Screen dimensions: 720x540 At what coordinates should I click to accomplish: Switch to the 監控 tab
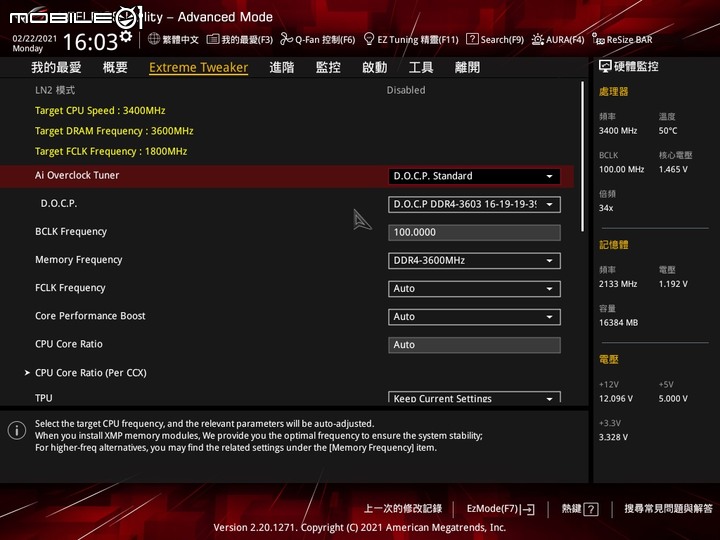(328, 68)
